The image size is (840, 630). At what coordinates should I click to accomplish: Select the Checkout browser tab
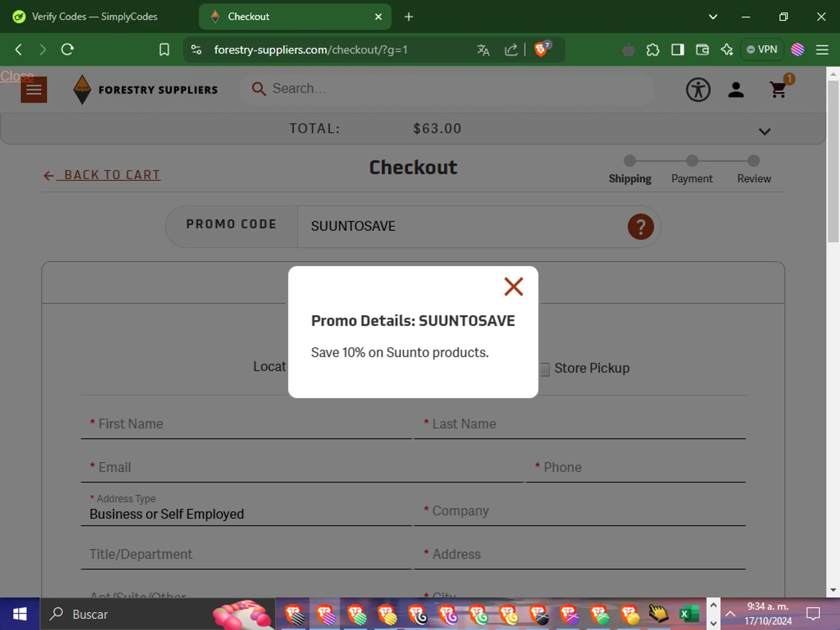coord(295,17)
